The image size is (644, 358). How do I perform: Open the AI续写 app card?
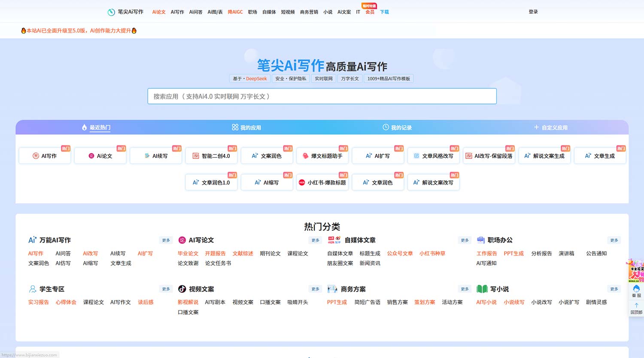point(156,156)
